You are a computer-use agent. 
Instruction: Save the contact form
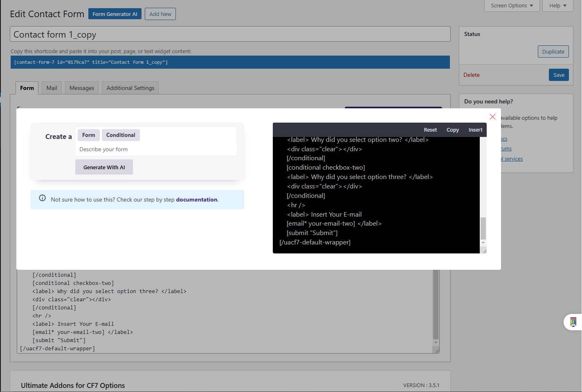559,75
